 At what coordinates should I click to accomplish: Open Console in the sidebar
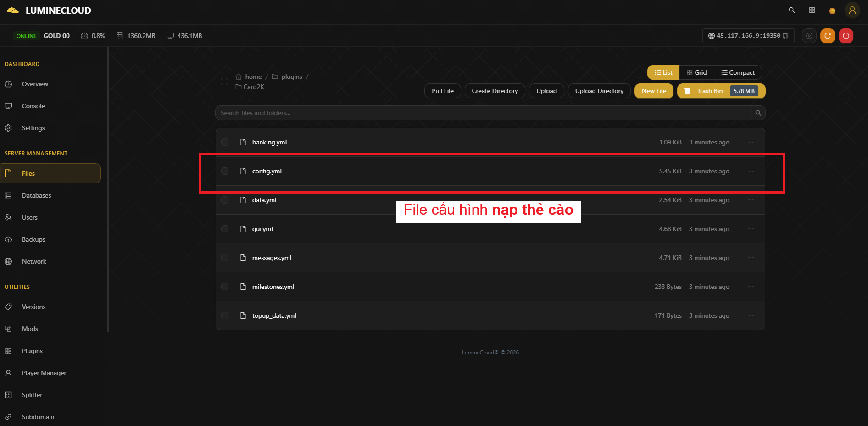[x=33, y=106]
